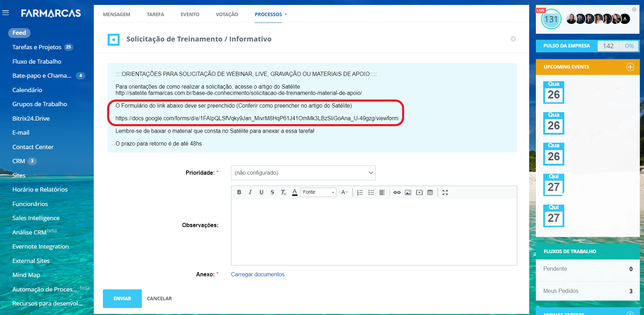This screenshot has height=315, width=644.
Task: Open the font size dropdown
Action: click(344, 192)
